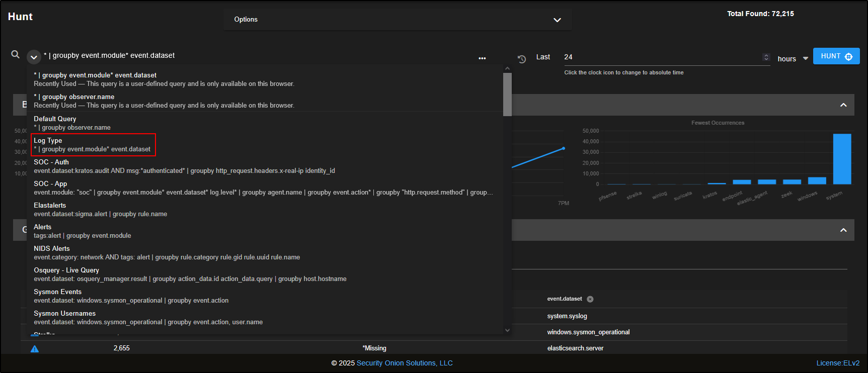Select the NIDS Alerts query

tap(52, 249)
